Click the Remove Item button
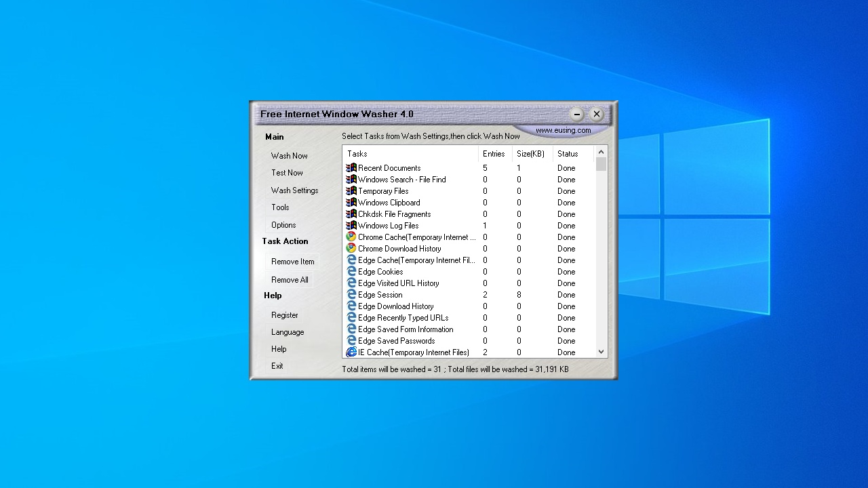 [x=293, y=262]
